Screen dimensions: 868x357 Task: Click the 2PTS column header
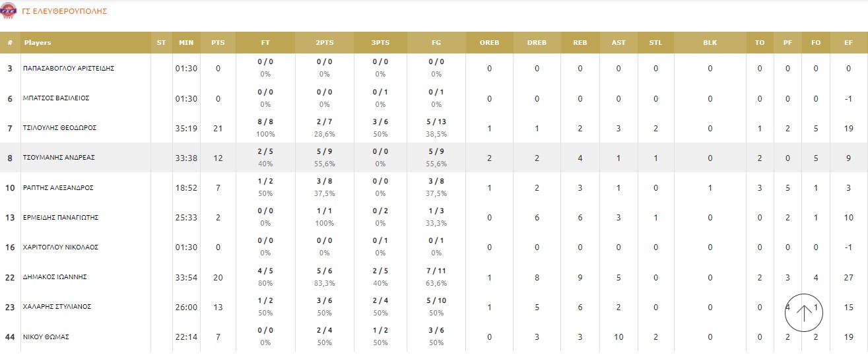coord(324,43)
